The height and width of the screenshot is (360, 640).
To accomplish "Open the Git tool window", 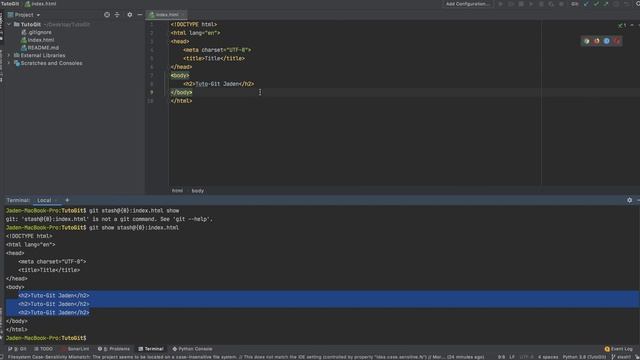I will pos(18,349).
